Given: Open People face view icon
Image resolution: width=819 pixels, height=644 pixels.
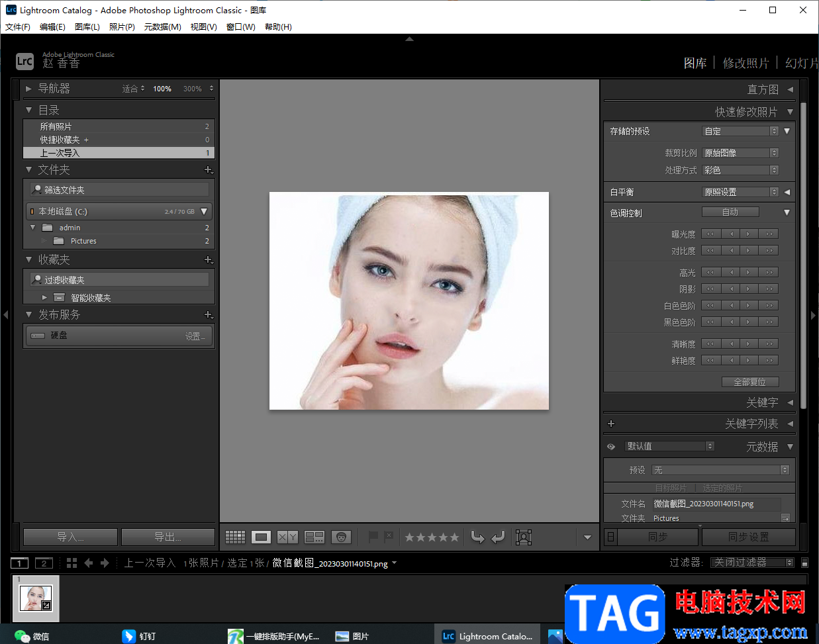Looking at the screenshot, I should (x=341, y=537).
